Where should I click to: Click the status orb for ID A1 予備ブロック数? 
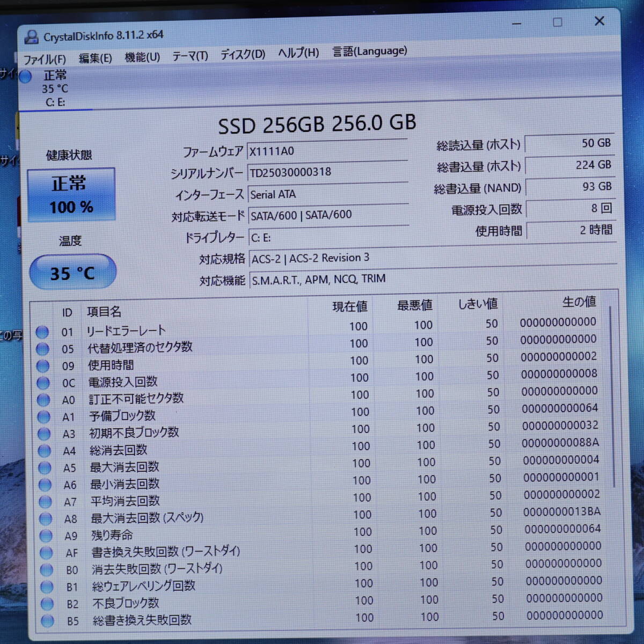tap(44, 417)
